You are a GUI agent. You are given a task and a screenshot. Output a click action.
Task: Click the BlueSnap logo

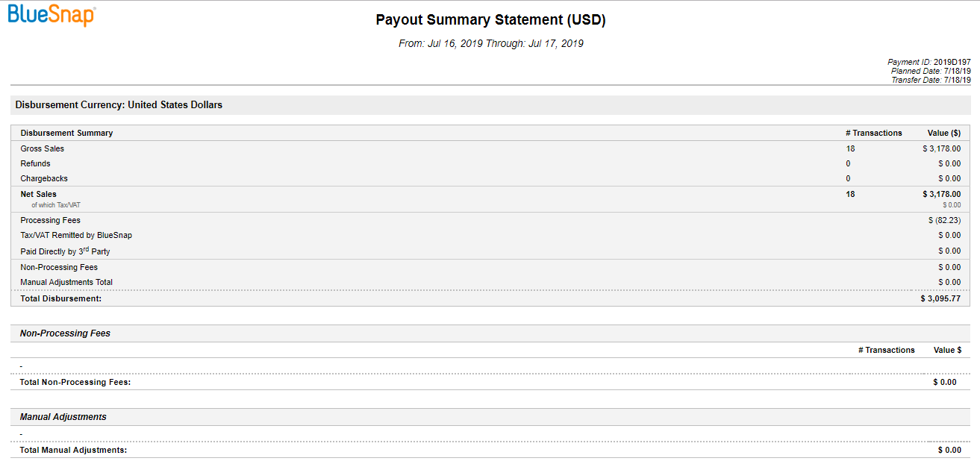52,15
